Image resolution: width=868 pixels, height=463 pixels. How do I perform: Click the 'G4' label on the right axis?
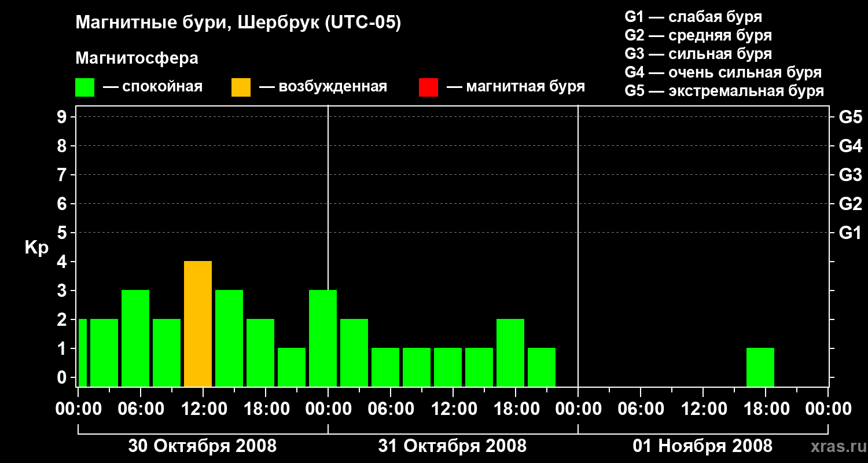click(851, 146)
